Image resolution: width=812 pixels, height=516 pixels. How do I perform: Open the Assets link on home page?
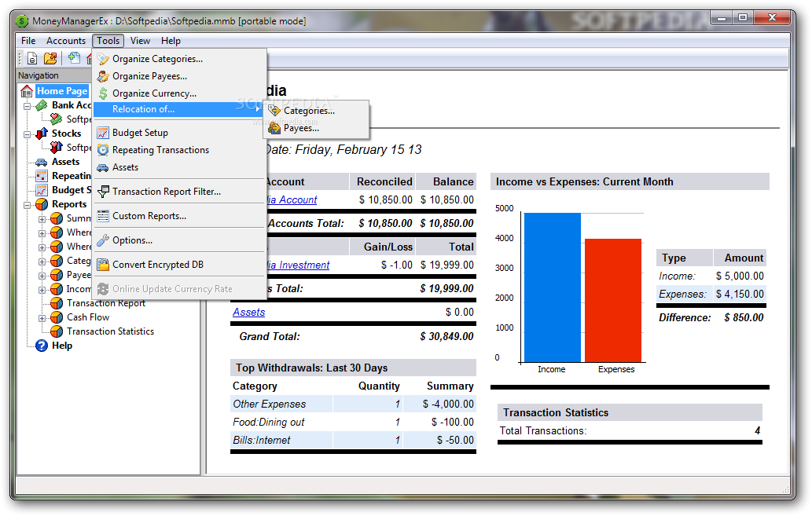(x=248, y=312)
